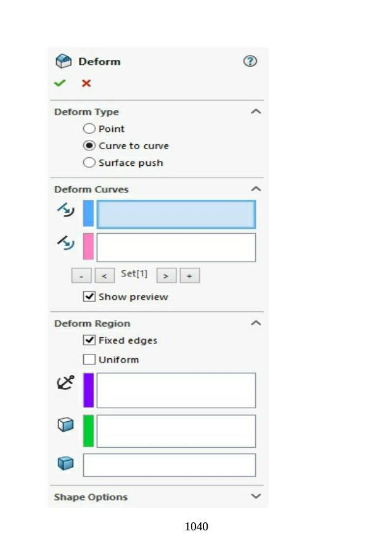Click the initial curves icon beside blue box
392x555 pixels.
[65, 212]
